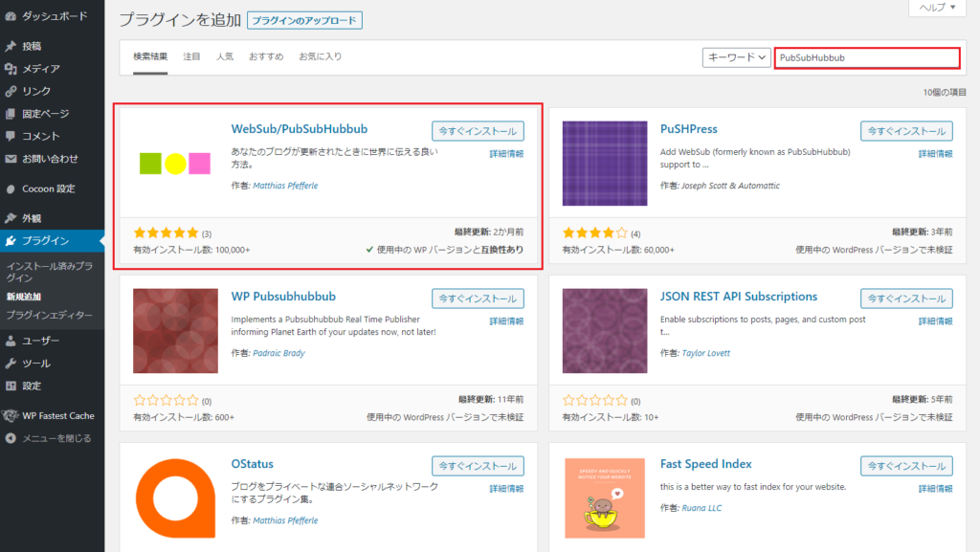This screenshot has width=980, height=552.
Task: Click the JSON REST API Subscriptions title
Action: pos(739,297)
